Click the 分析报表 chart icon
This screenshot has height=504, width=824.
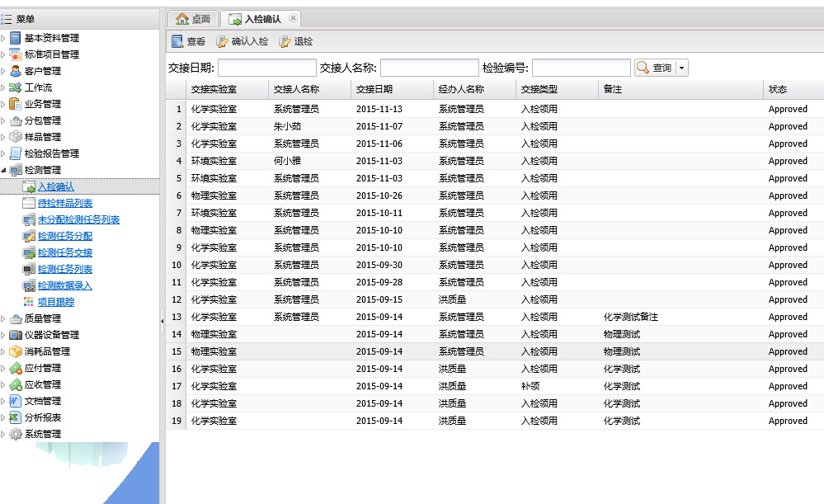tap(16, 417)
